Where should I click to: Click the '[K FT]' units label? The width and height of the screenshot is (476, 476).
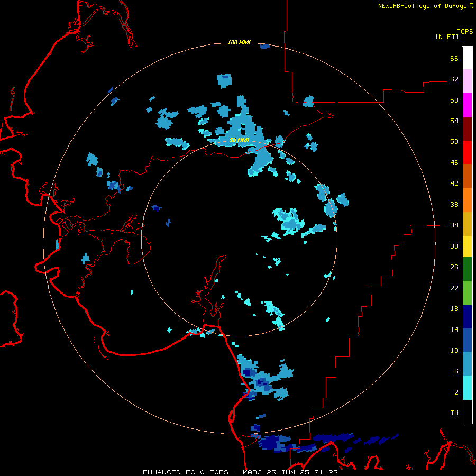[x=447, y=36]
